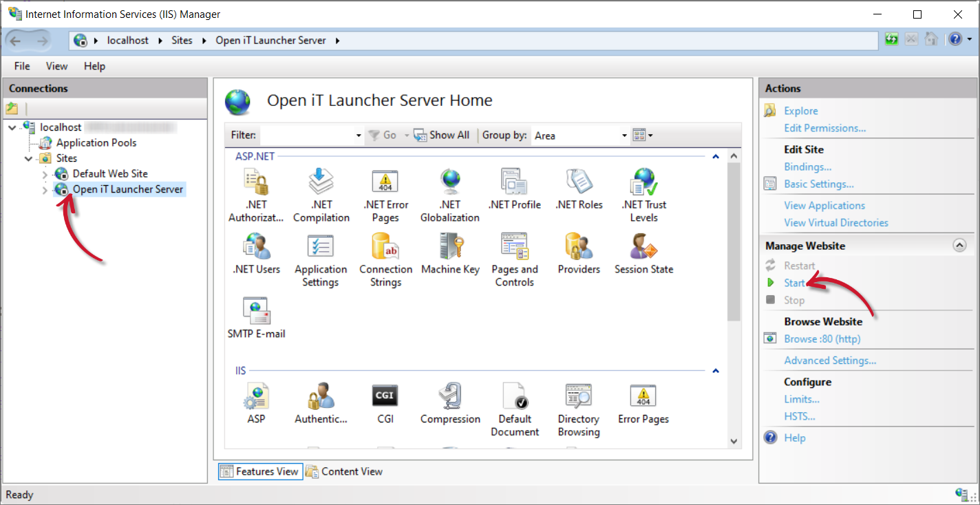
Task: Open the View menu
Action: tap(56, 65)
